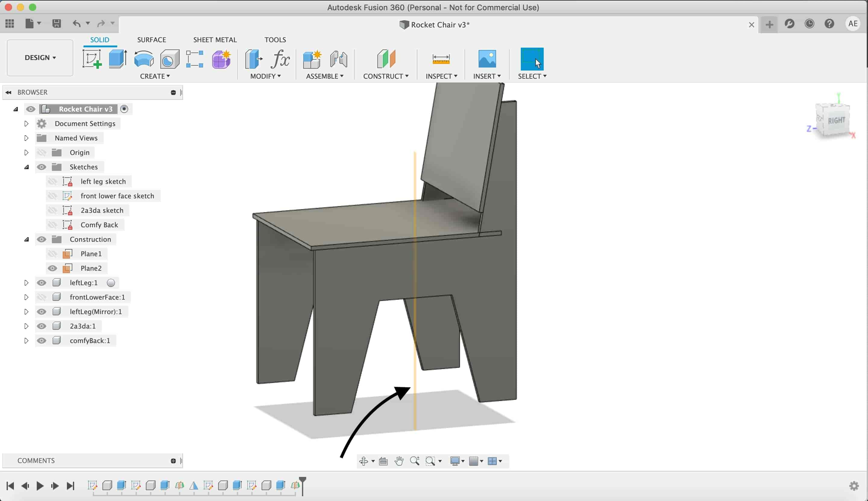This screenshot has width=868, height=501.
Task: Select first sketch feature in timeline
Action: click(x=92, y=485)
